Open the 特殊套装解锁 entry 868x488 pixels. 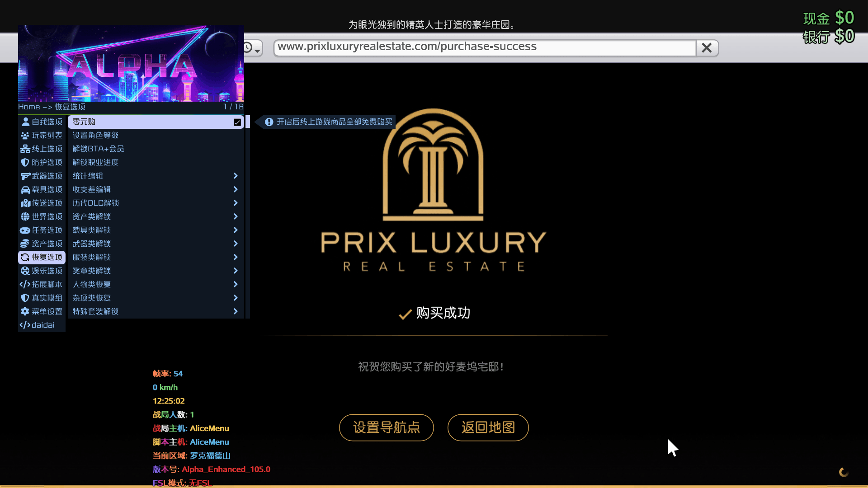click(x=156, y=311)
